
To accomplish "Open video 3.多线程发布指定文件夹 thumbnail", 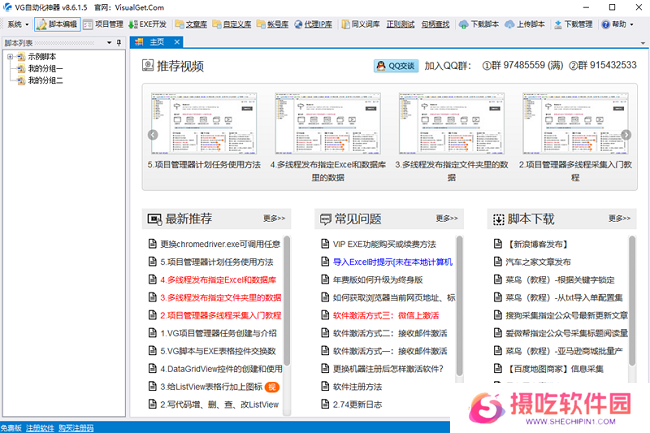I will tap(451, 123).
